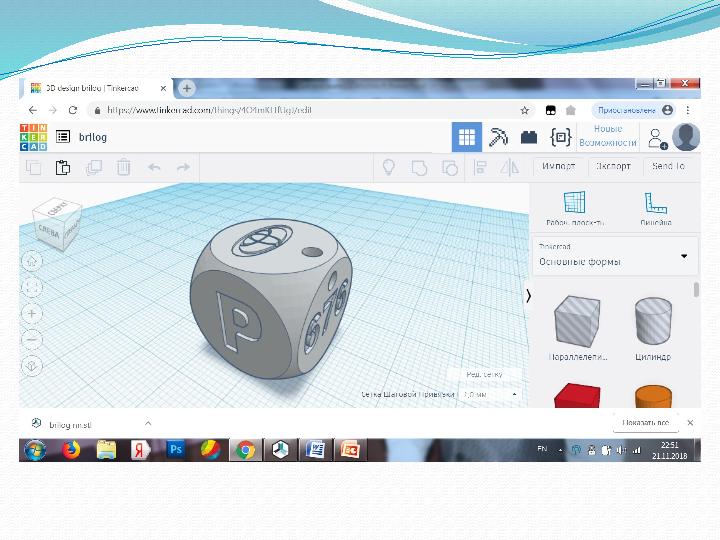Image resolution: width=720 pixels, height=540 pixels.
Task: Select the striped box hole shape
Action: (578, 321)
